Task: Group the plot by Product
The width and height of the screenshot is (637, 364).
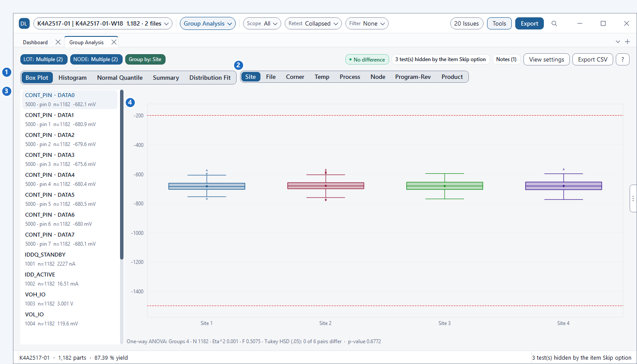Action: (x=452, y=77)
